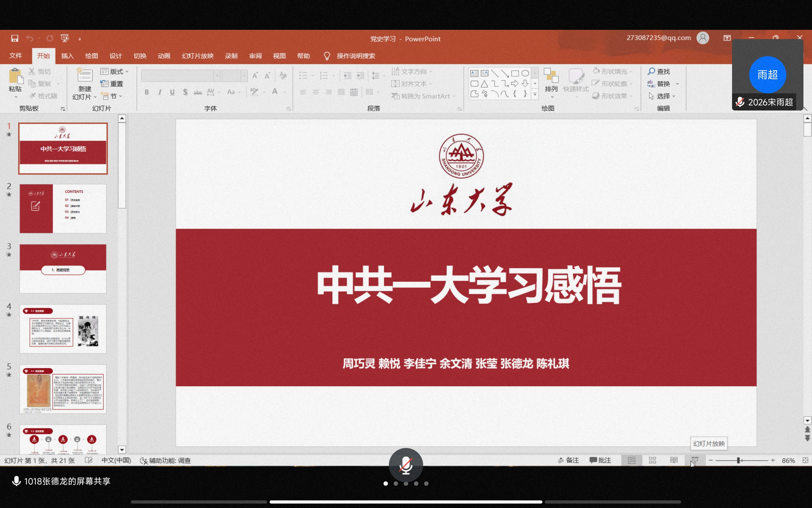The width and height of the screenshot is (812, 508).
Task: Click the New Slide icon
Action: (85, 75)
